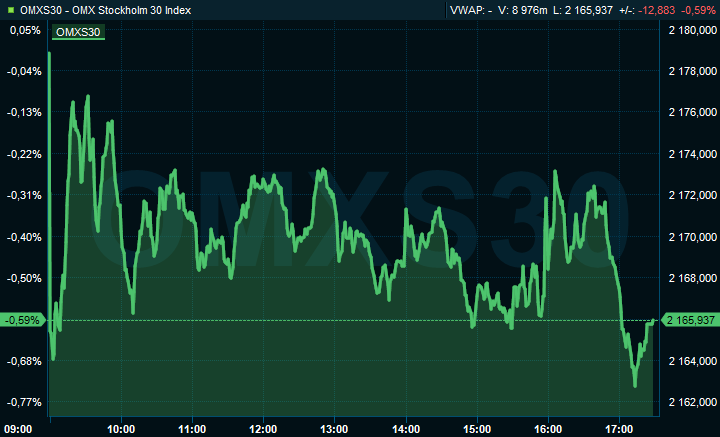This screenshot has height=437, width=720.
Task: Click the chart title 'OMXS30 - OMX Stockholm 30 Index'
Action: (106, 10)
